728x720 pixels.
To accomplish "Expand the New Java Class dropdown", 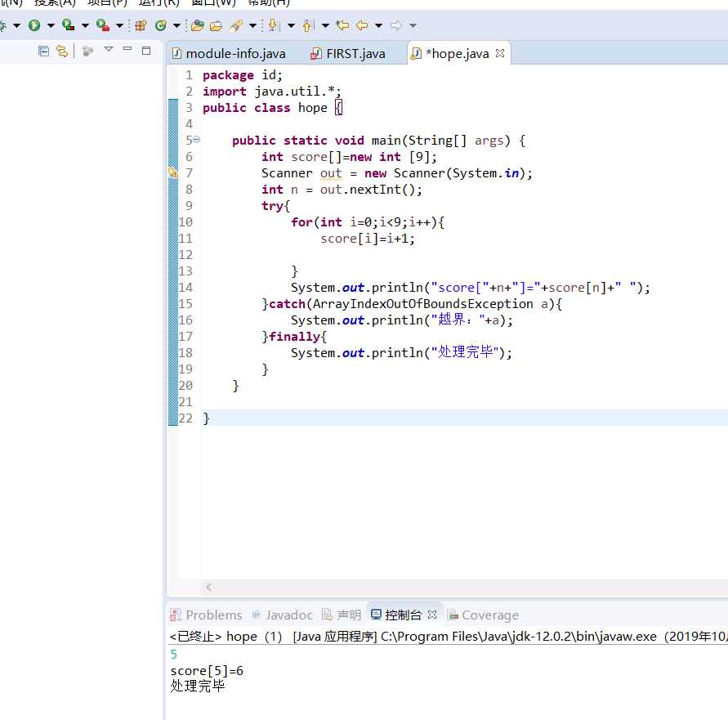I will [x=176, y=25].
